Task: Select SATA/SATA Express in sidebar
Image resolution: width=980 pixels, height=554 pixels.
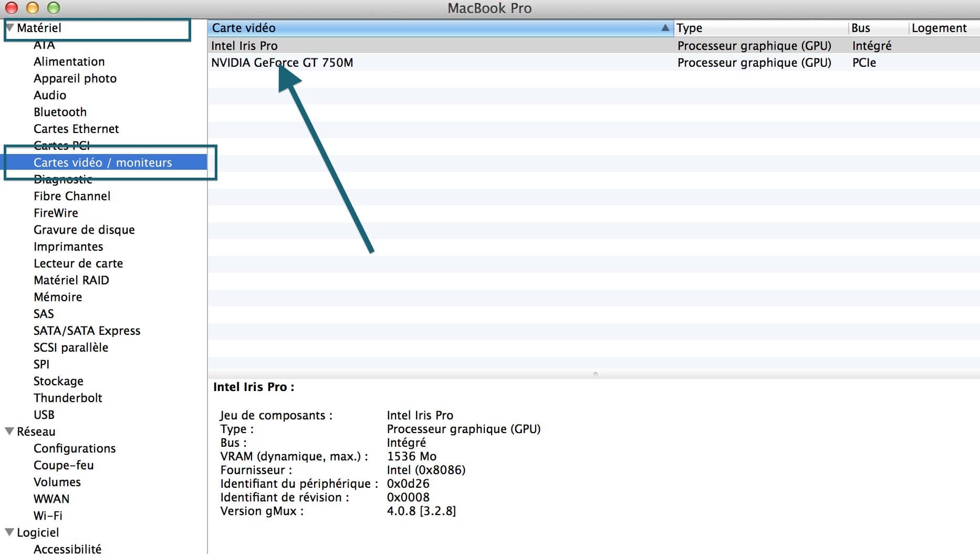Action: (x=87, y=331)
